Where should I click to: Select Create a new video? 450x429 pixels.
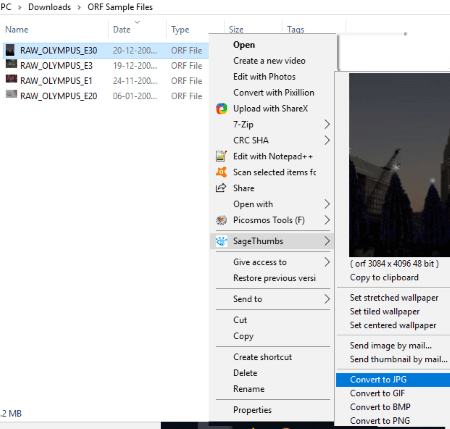tap(269, 61)
